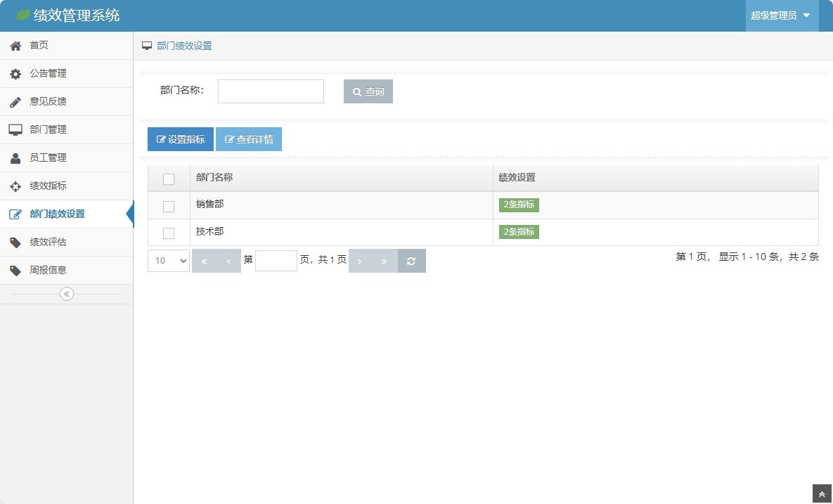
Task: Click the user icon beside 员工管理
Action: click(15, 158)
